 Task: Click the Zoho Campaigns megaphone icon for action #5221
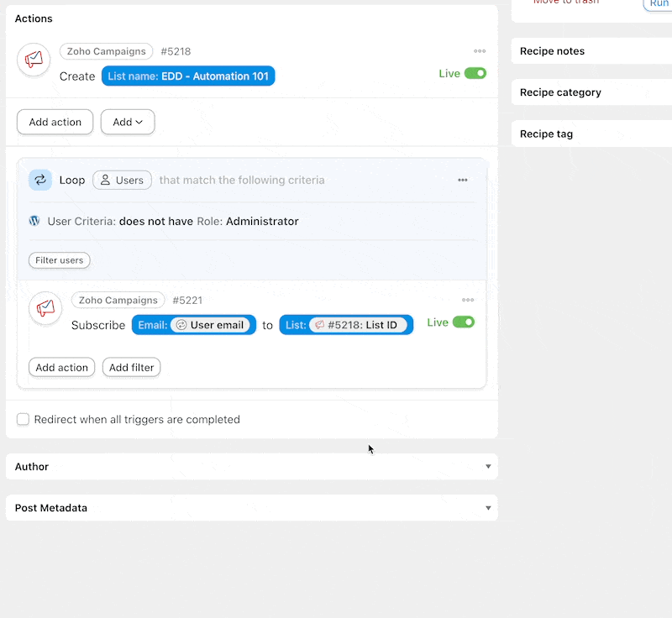[x=45, y=309]
